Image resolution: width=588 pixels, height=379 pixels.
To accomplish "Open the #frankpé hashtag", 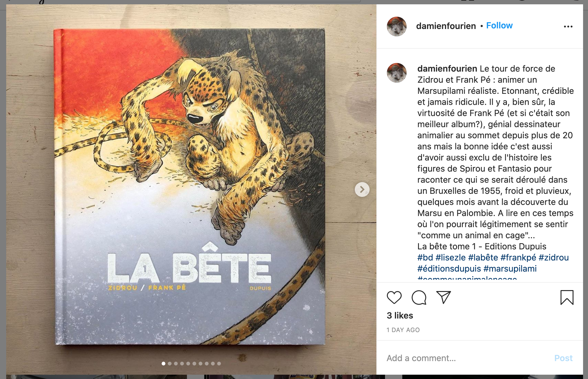I will click(x=518, y=257).
